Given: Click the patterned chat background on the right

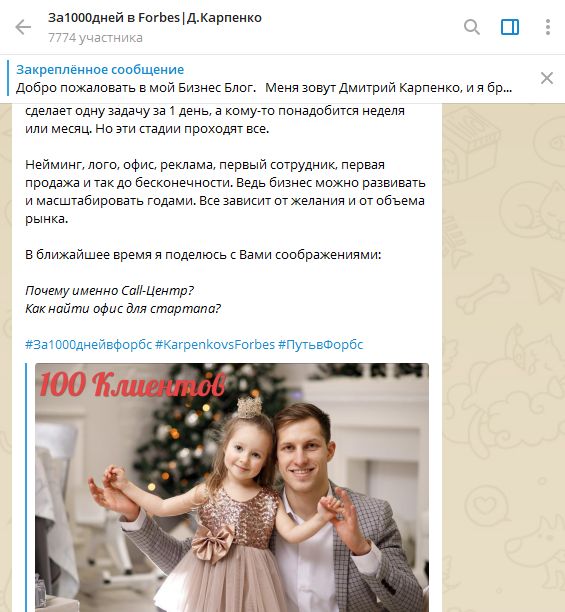Looking at the screenshot, I should (503, 351).
